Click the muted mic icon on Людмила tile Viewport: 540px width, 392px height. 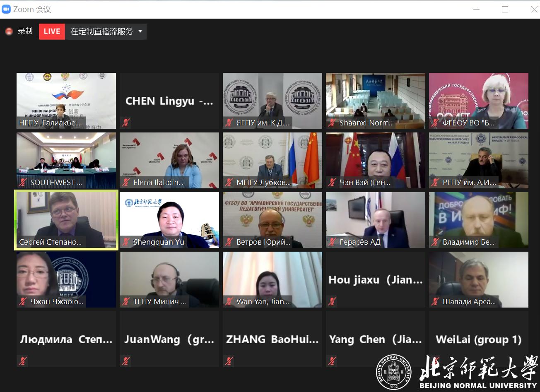click(23, 361)
